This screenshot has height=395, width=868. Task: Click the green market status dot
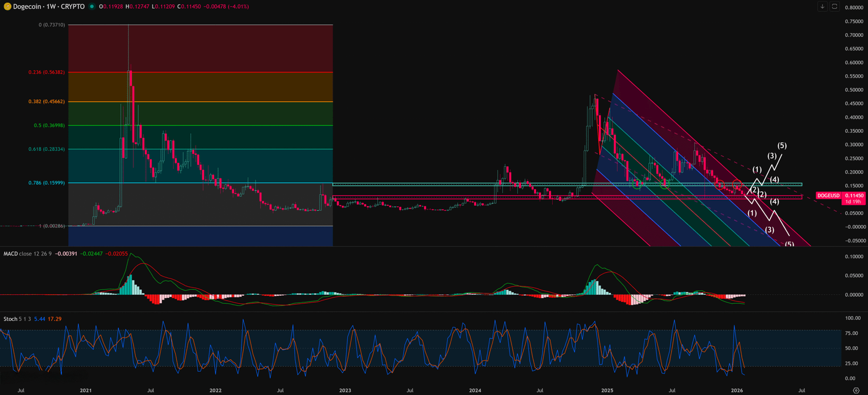tap(92, 7)
